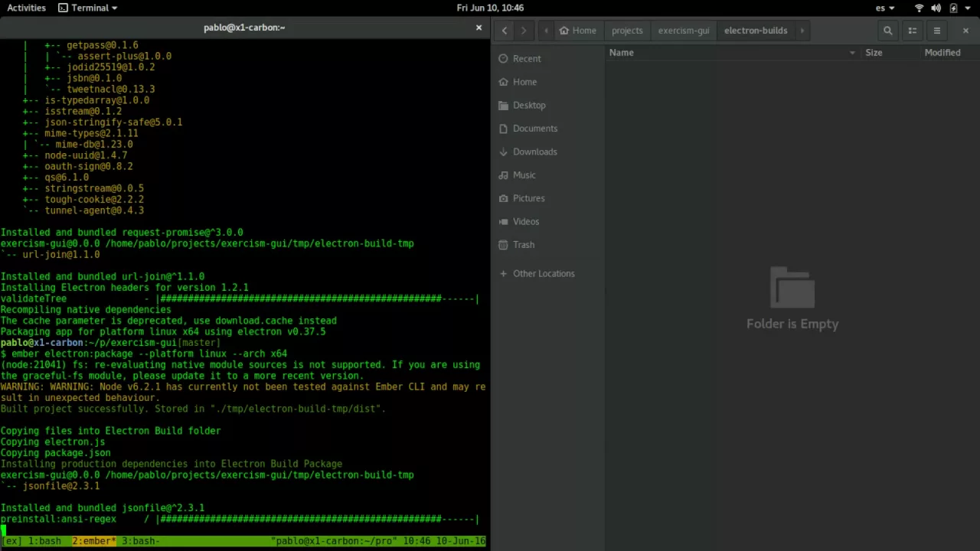Click 'Copying electron.js' terminal line

point(53,442)
